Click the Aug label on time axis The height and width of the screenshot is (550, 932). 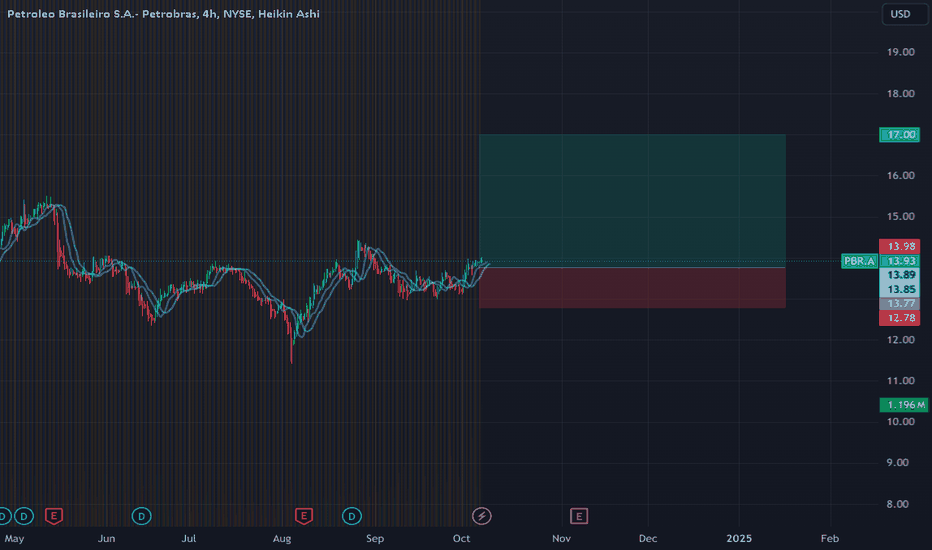282,539
